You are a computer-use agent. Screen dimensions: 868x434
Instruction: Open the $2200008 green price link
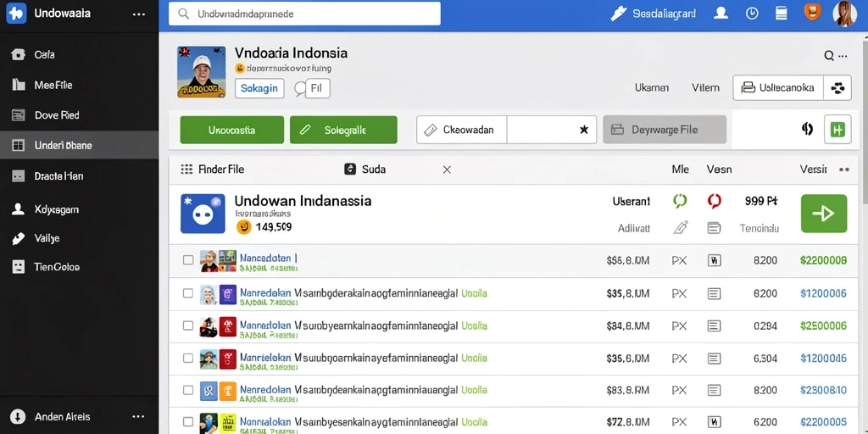click(x=823, y=260)
